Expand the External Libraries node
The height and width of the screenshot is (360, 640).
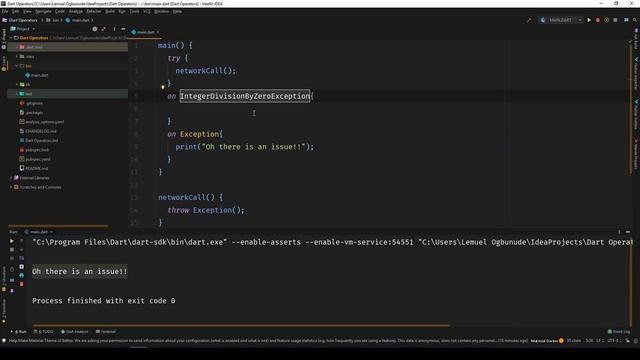(x=11, y=178)
